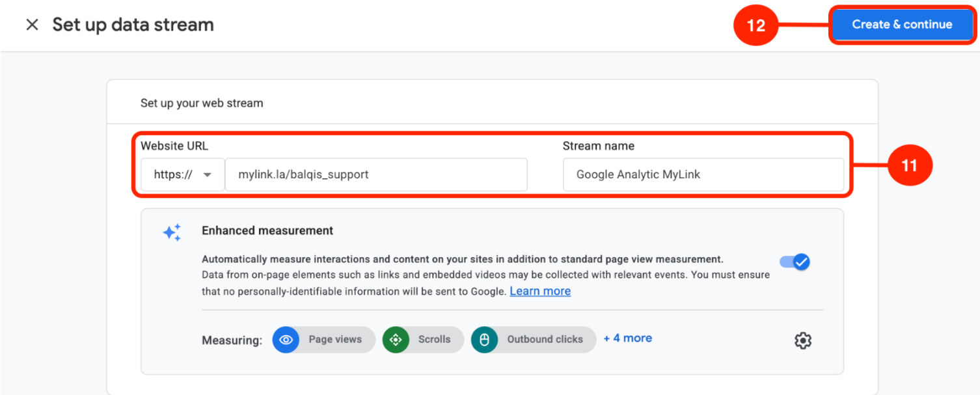Image resolution: width=980 pixels, height=395 pixels.
Task: Click the Enhanced measurement sparkle icon
Action: [172, 233]
